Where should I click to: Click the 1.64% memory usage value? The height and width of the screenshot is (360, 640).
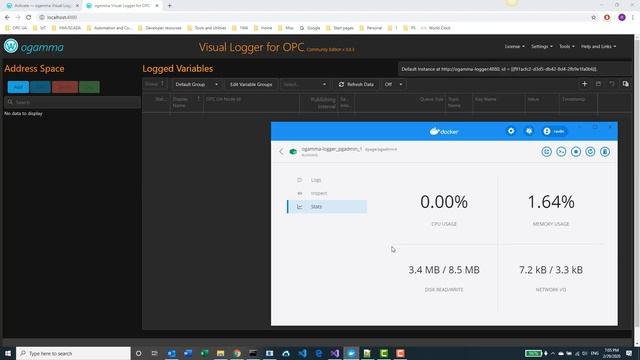[x=551, y=202]
